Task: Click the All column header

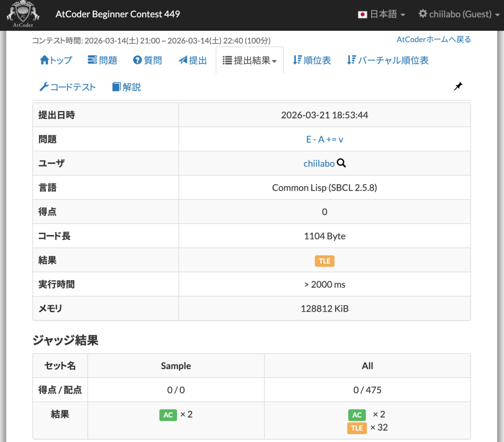Action: click(367, 366)
